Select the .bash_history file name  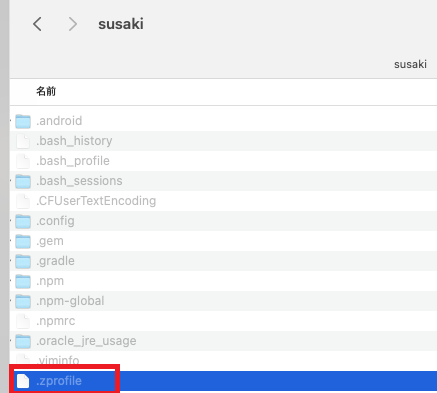(74, 141)
